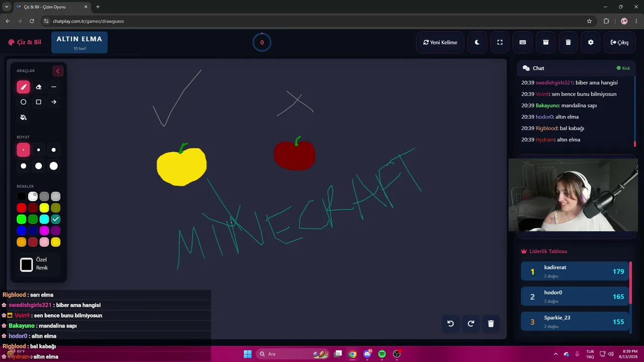Viewport: 644px width, 362px height.
Task: Toggle dark mode moon icon
Action: tap(477, 42)
